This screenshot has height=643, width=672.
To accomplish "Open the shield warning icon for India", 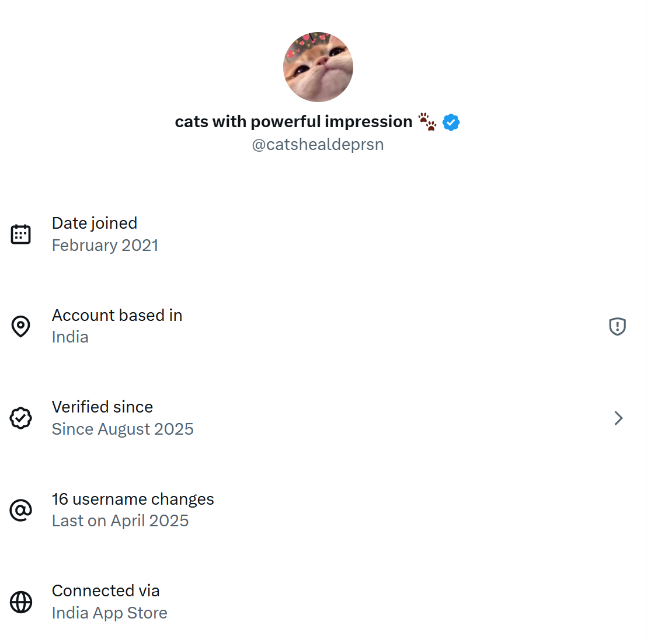I will pyautogui.click(x=617, y=326).
